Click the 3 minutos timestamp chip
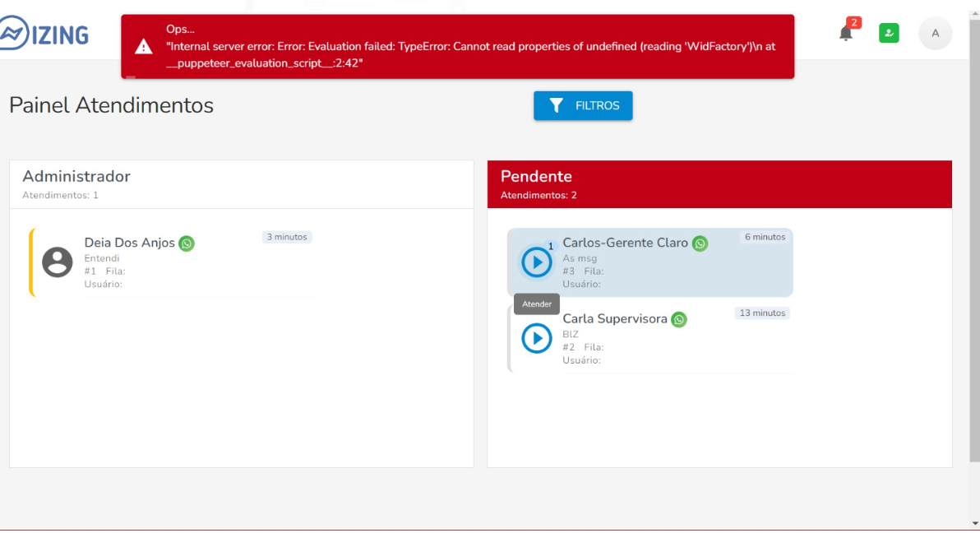980x533 pixels. tap(287, 237)
